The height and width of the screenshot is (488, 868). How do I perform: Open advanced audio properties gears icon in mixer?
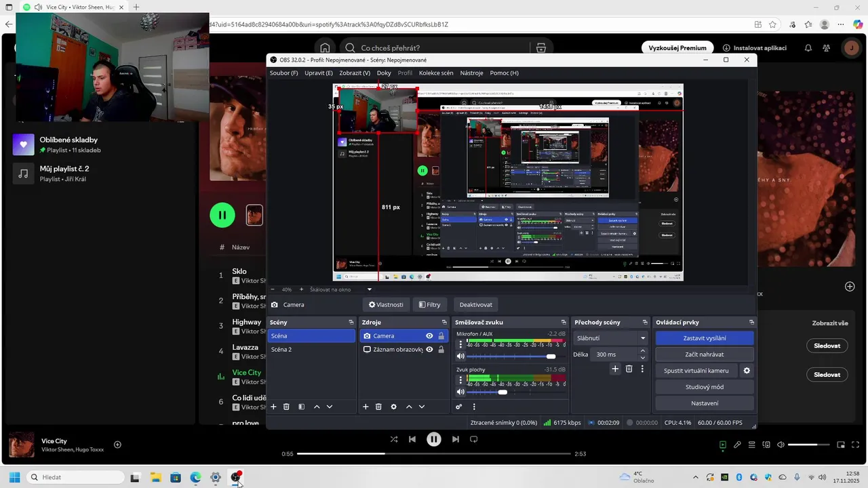459,407
